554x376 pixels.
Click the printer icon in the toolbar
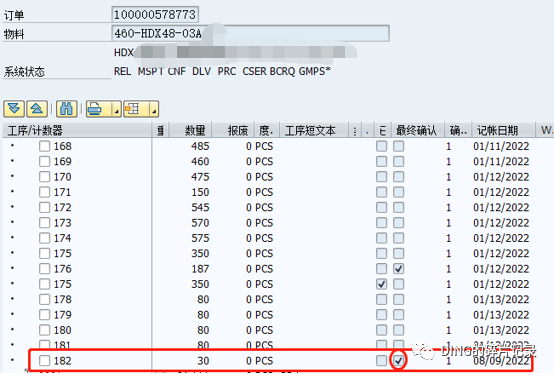[x=95, y=109]
